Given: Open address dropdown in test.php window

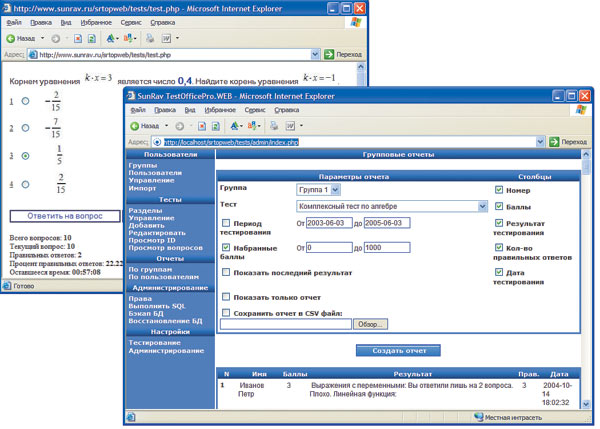Looking at the screenshot, I should coord(315,54).
